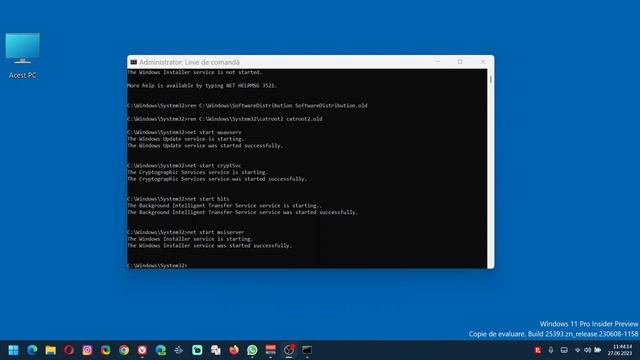
Task: Open the Vivaldi browser taskbar icon
Action: tap(142, 350)
